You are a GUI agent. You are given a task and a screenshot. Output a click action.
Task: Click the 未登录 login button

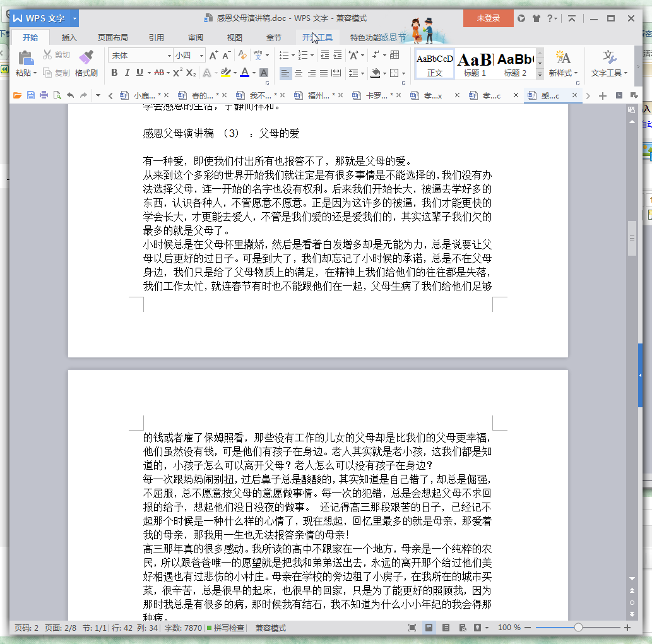point(488,18)
